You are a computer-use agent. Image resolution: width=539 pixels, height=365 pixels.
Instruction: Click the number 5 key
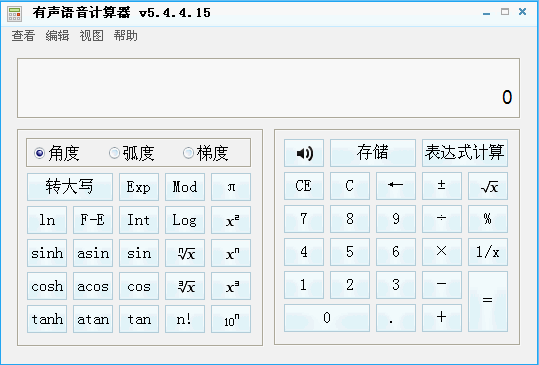tap(350, 252)
